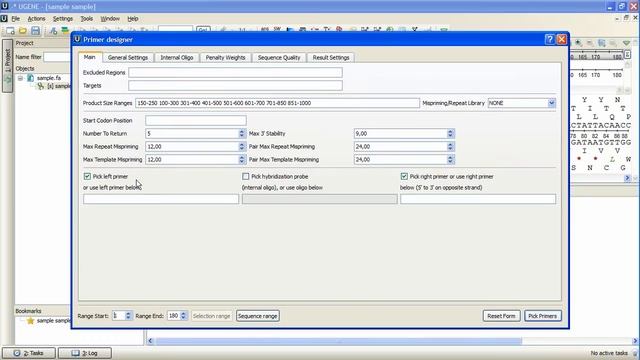Open the Actions menu
The height and width of the screenshot is (360, 640).
[x=36, y=19]
